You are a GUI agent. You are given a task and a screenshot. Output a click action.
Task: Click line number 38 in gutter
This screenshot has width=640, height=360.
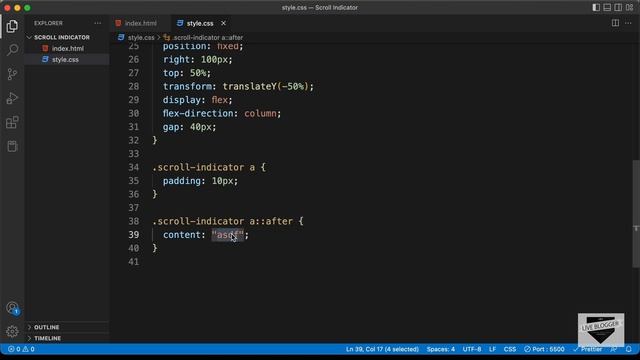(x=134, y=221)
